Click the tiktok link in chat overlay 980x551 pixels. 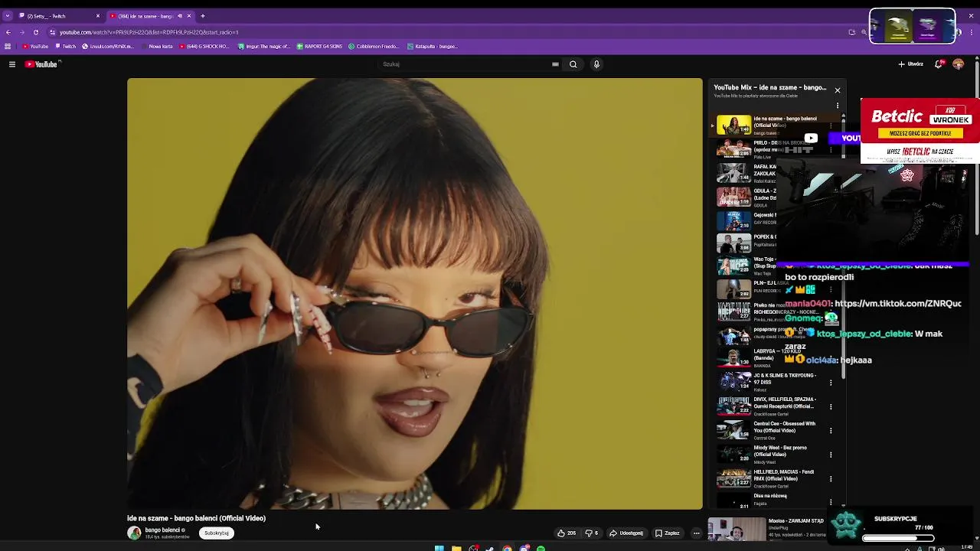coord(898,304)
